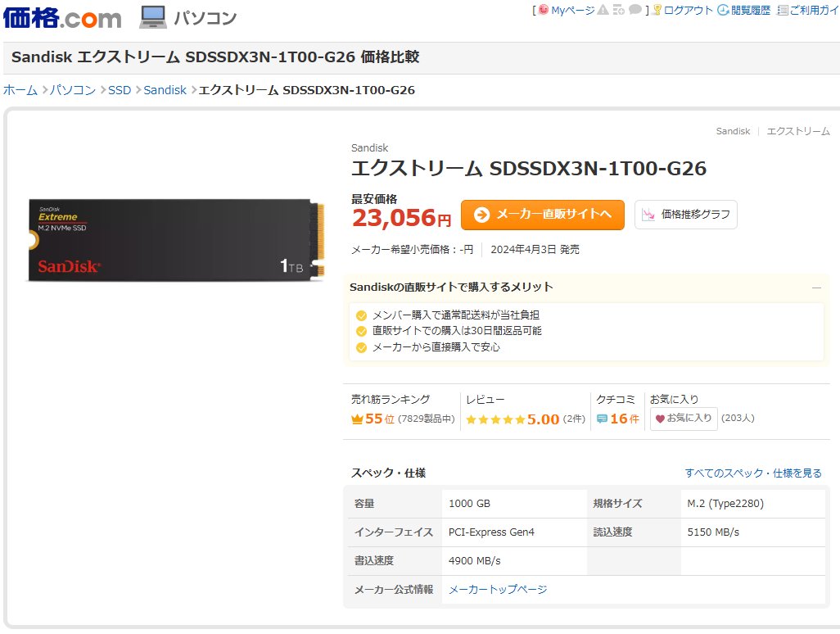Open 閲覧履歴 browsing history
Image resolution: width=840 pixels, height=634 pixels.
click(x=751, y=10)
